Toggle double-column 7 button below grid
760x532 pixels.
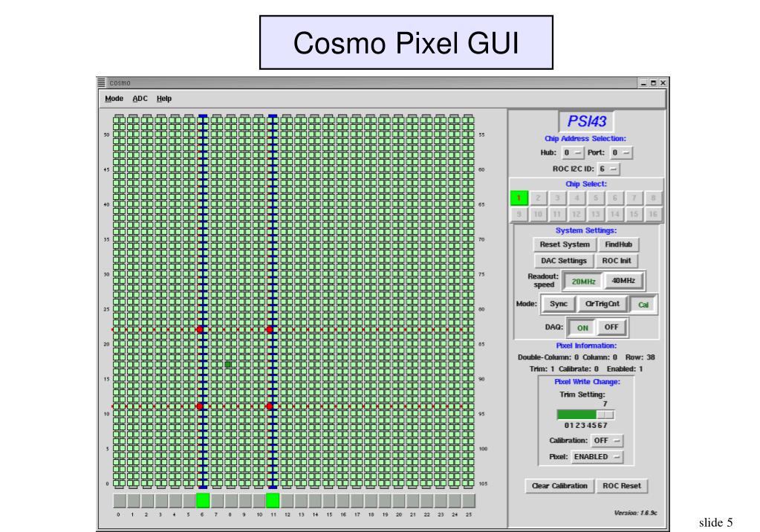point(217,501)
